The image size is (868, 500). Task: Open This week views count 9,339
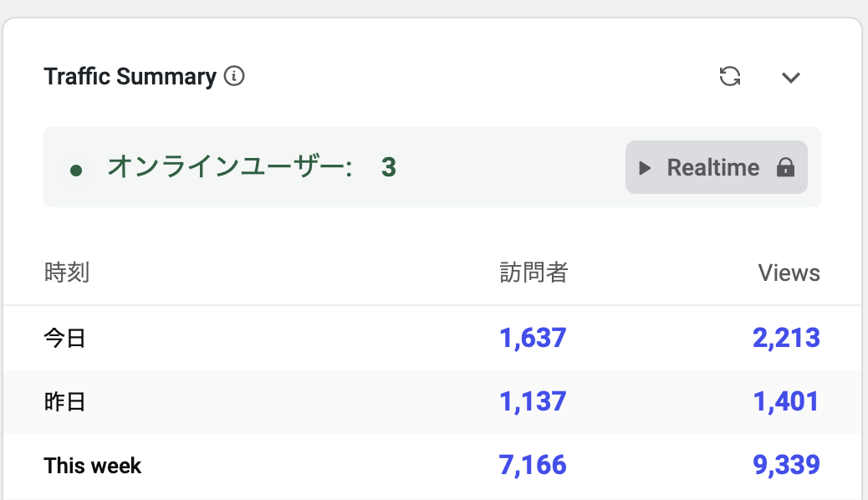(786, 465)
